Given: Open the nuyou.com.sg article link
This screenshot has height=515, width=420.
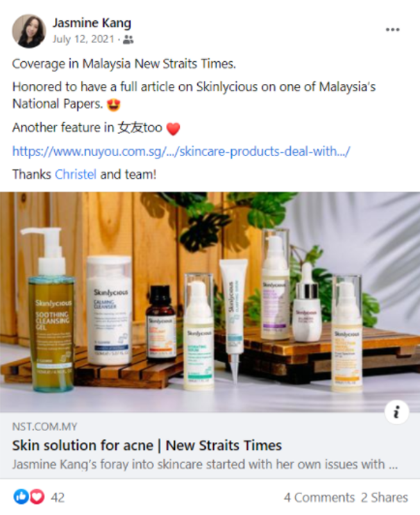Looking at the screenshot, I should coord(181,151).
